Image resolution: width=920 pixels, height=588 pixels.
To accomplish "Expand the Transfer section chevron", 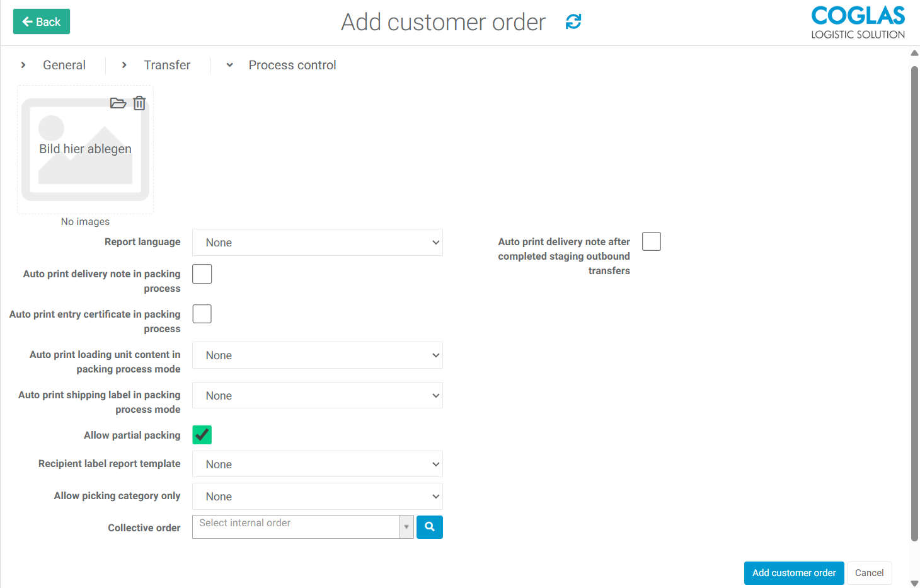I will [124, 65].
